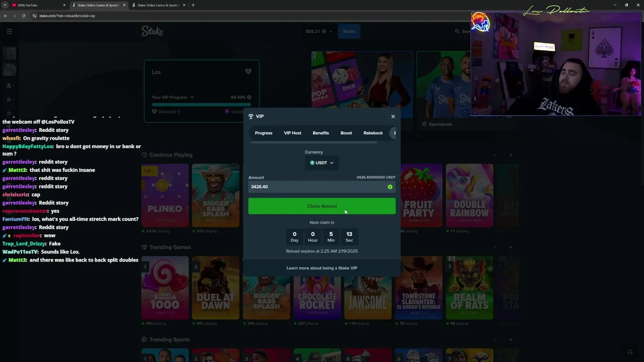Click the Search icon in Stake header
This screenshot has height=362, width=644.
click(457, 31)
